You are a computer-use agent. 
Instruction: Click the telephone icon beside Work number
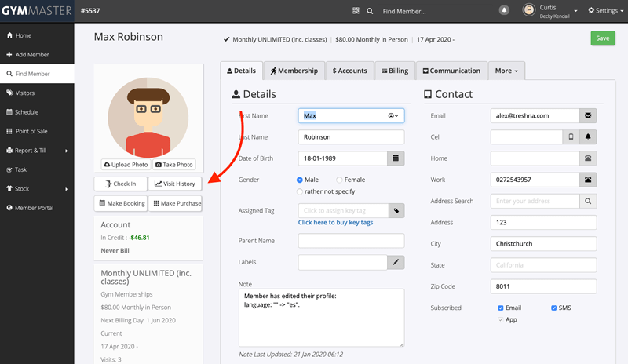(x=588, y=180)
